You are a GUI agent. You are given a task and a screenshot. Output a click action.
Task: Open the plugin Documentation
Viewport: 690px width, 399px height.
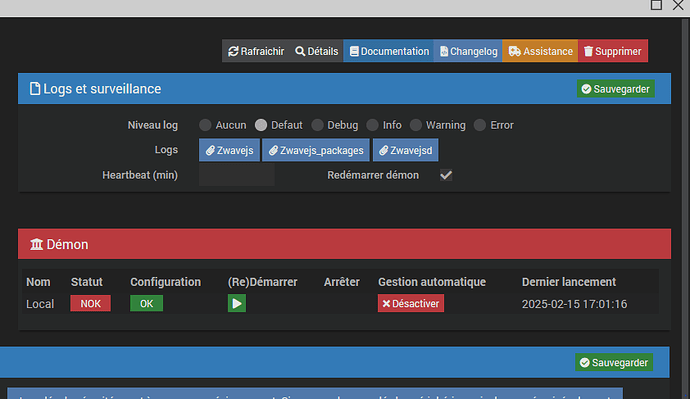pyautogui.click(x=389, y=51)
